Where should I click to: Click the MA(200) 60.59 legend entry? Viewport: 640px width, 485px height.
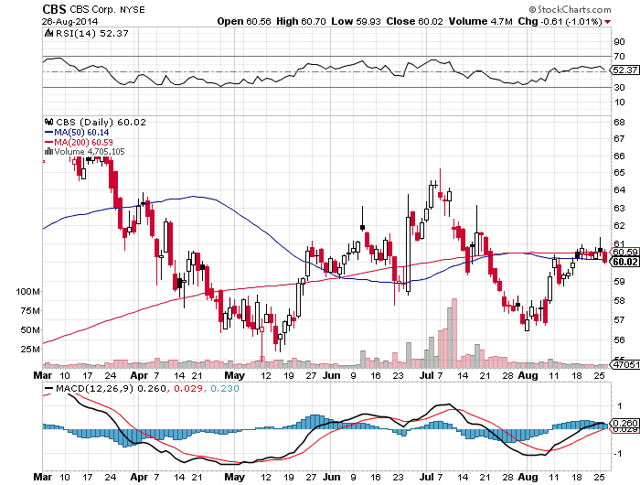78,142
